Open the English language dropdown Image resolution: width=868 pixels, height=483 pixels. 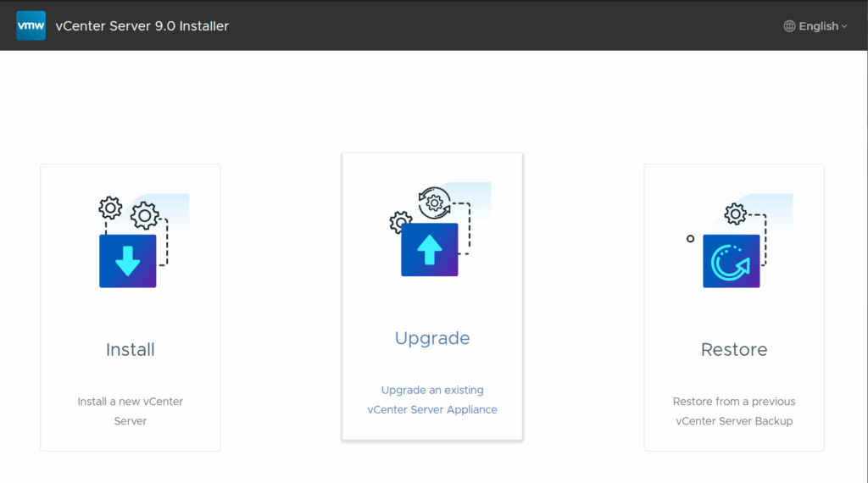coord(815,26)
